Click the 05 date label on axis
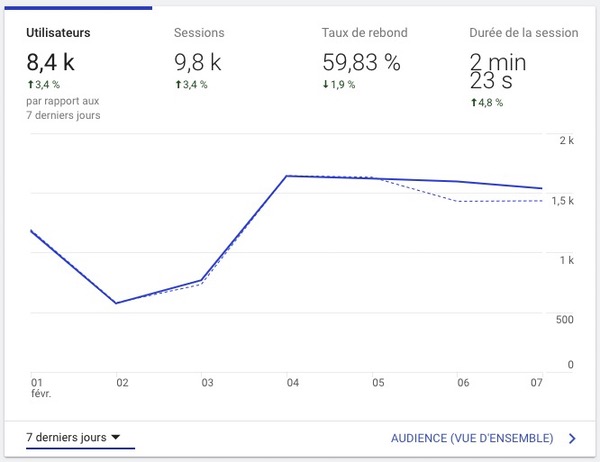 [378, 383]
